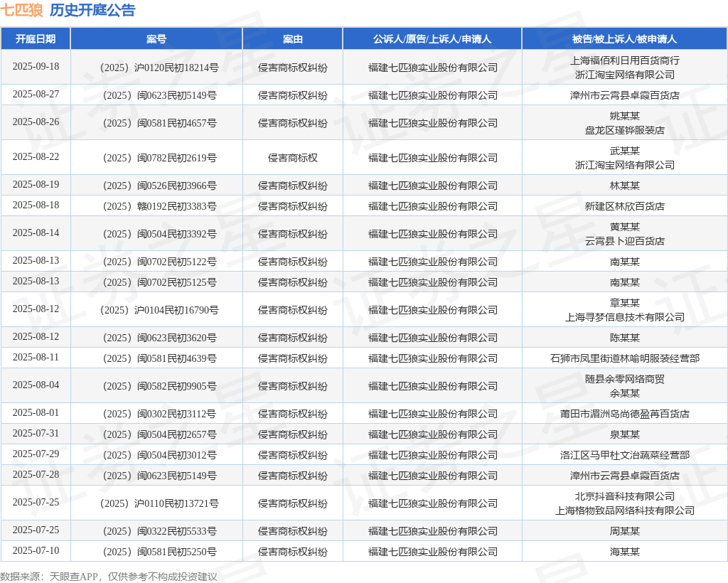Screen dimensions: 728x583
Task: Click case number 闽0702民初5125号
Action: 159,282
